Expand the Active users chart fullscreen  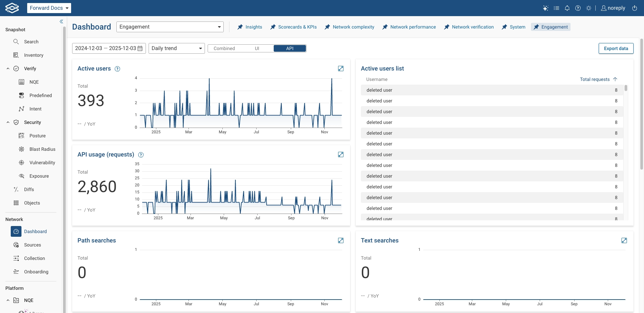coord(341,69)
